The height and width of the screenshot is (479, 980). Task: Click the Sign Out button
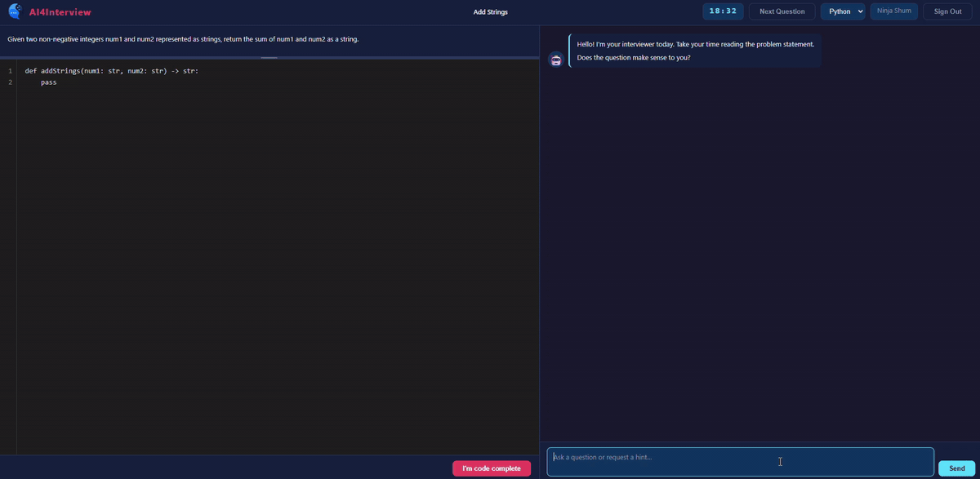[947, 11]
